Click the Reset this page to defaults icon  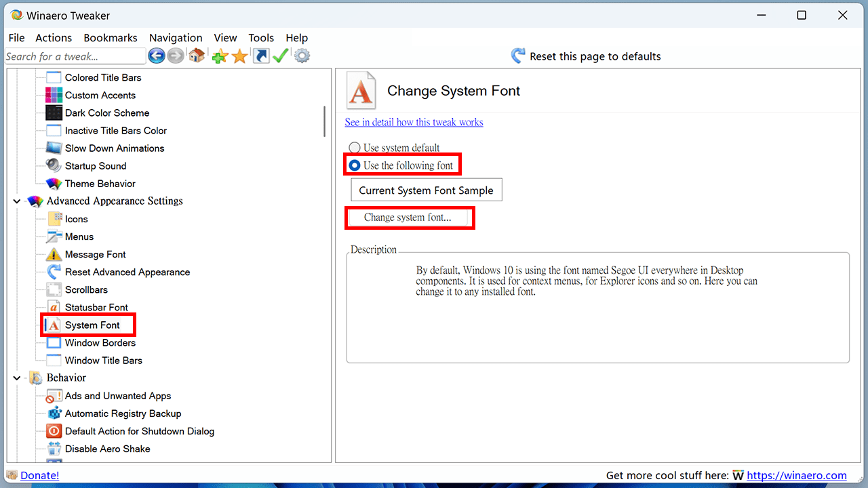click(519, 56)
